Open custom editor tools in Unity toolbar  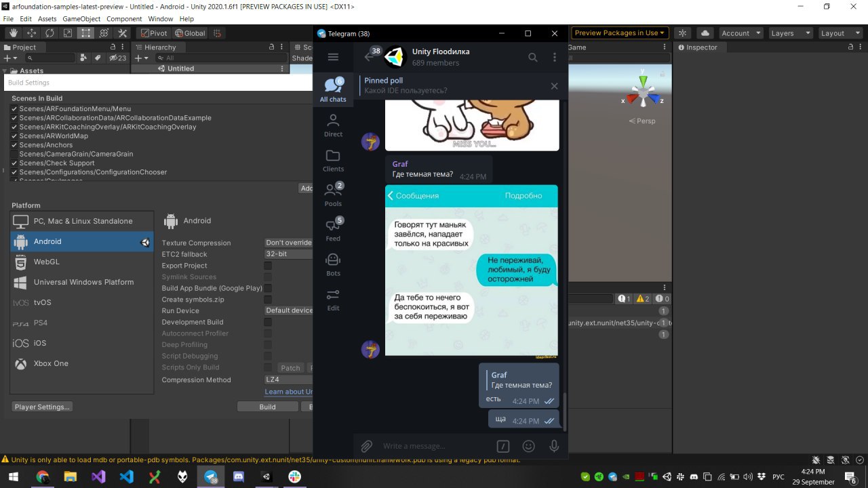point(122,33)
